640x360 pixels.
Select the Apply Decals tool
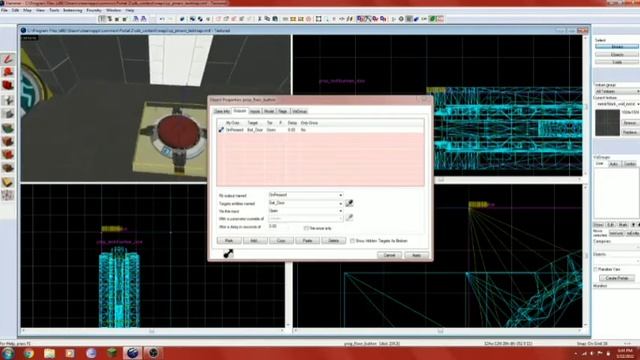[8, 155]
